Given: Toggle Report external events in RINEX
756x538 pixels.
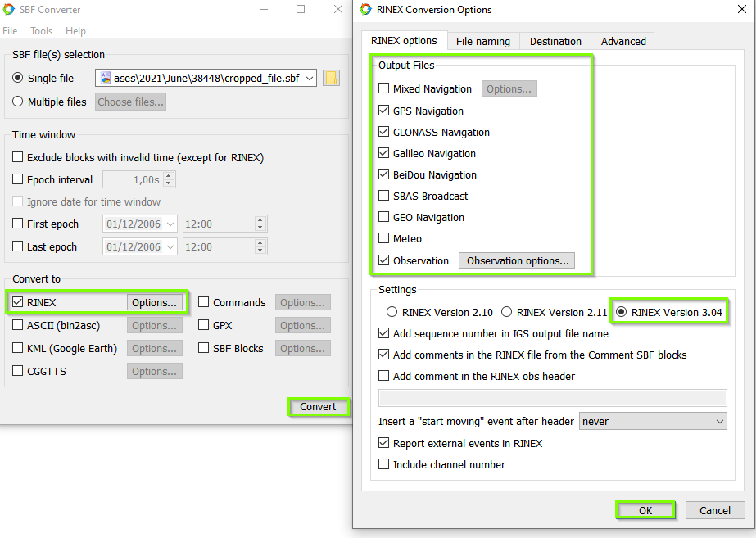Looking at the screenshot, I should click(x=384, y=442).
